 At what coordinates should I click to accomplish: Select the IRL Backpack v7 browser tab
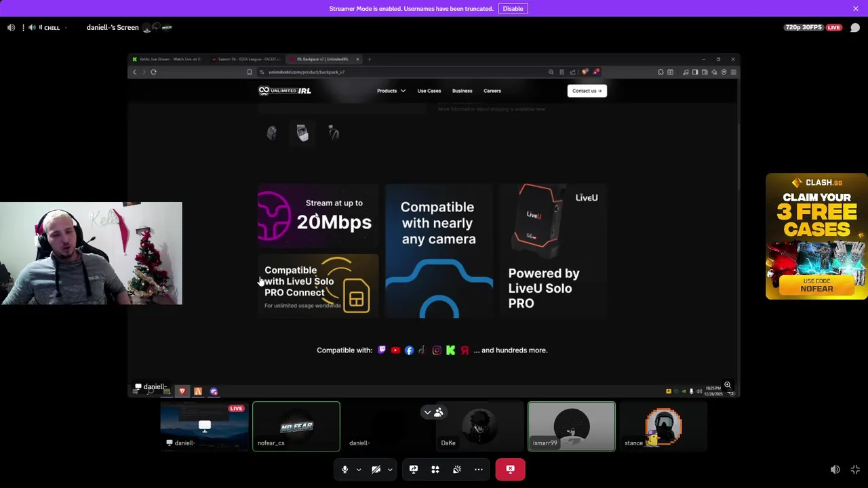[x=322, y=59]
